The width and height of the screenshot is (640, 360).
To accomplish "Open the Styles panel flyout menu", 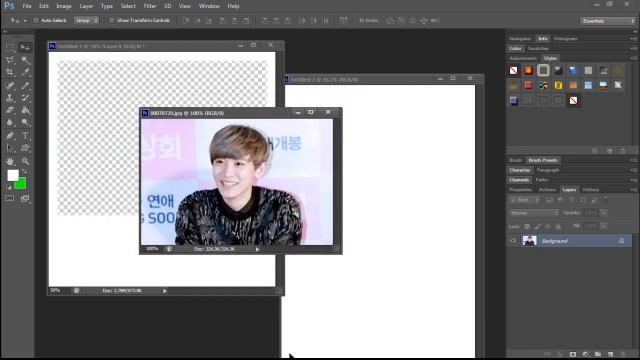I will point(633,58).
